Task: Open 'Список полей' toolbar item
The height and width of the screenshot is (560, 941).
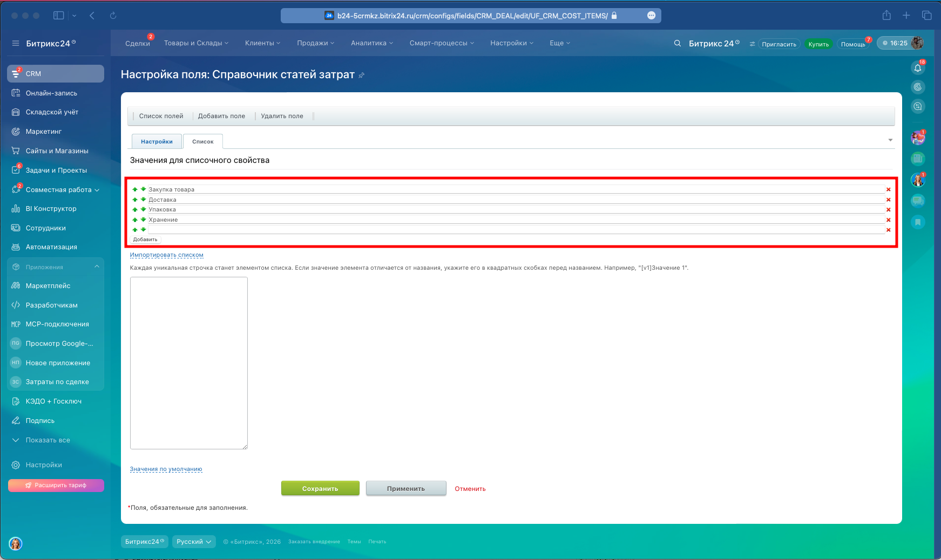Action: click(x=161, y=116)
